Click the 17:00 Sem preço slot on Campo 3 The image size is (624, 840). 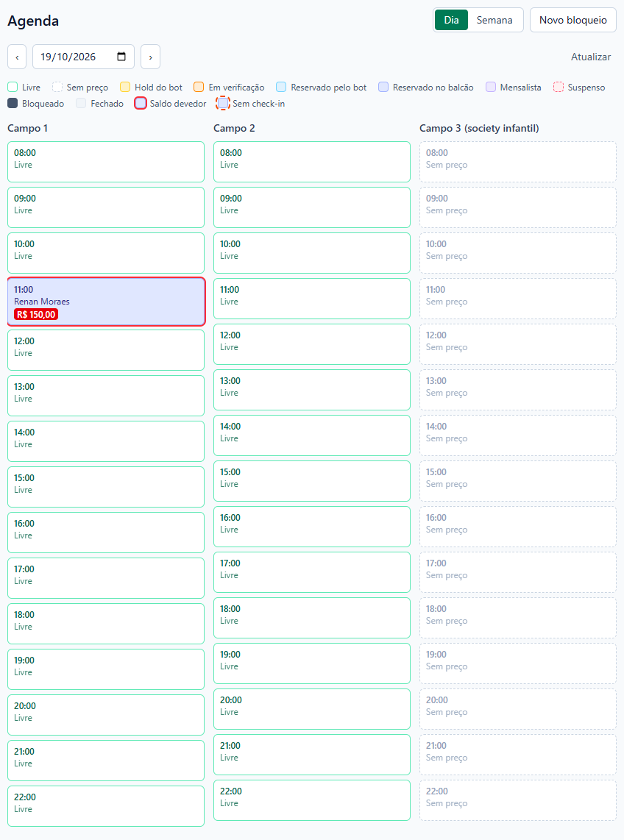click(x=518, y=572)
